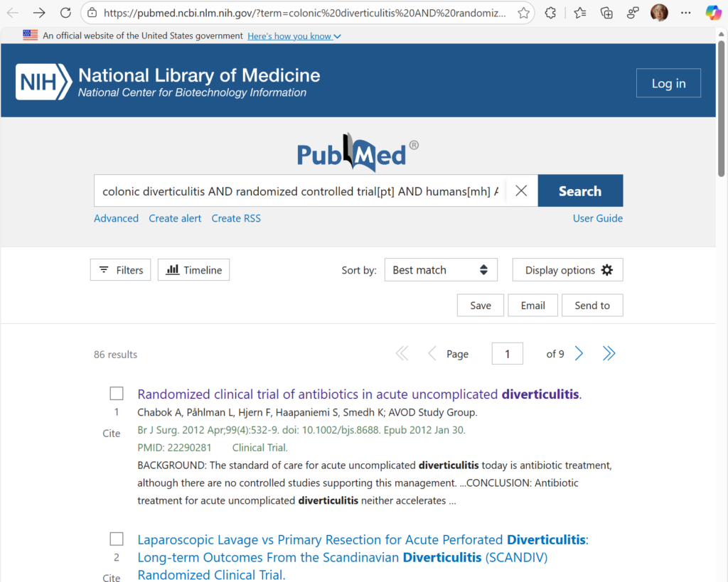Click the browser refresh icon
Image resolution: width=728 pixels, height=582 pixels.
tap(65, 13)
